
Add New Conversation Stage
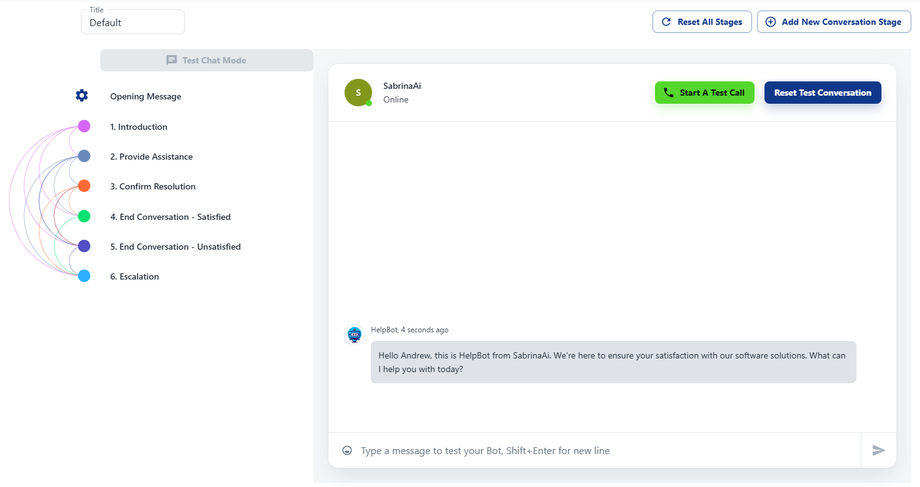[833, 22]
